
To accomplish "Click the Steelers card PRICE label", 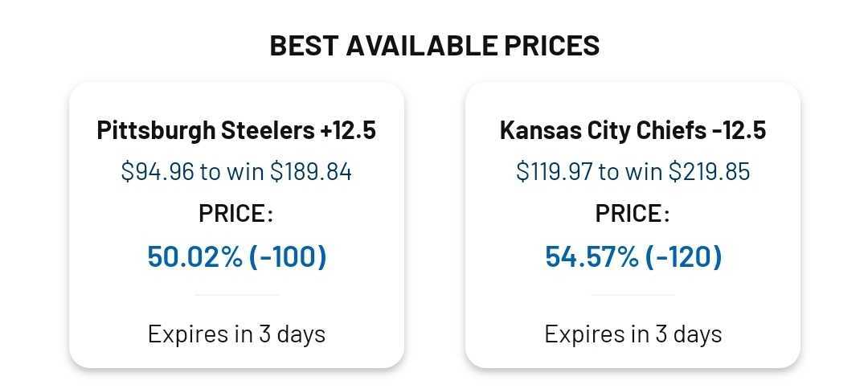I will click(236, 214).
